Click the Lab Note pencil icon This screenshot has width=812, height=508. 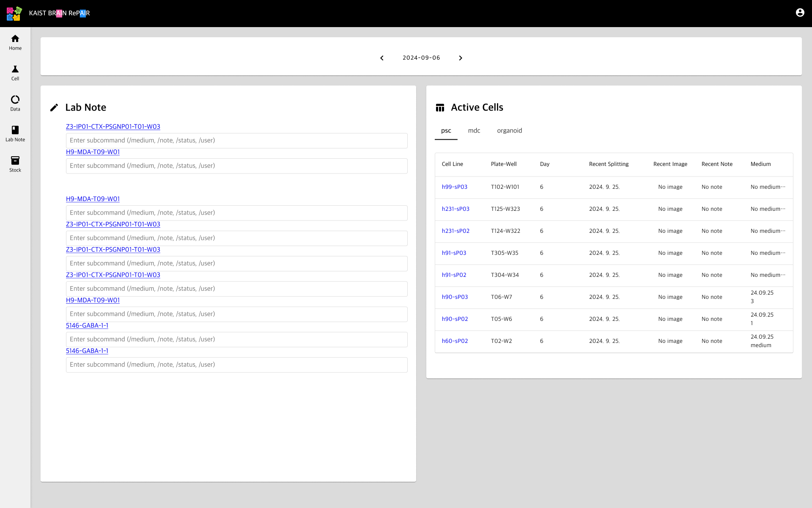(x=54, y=108)
